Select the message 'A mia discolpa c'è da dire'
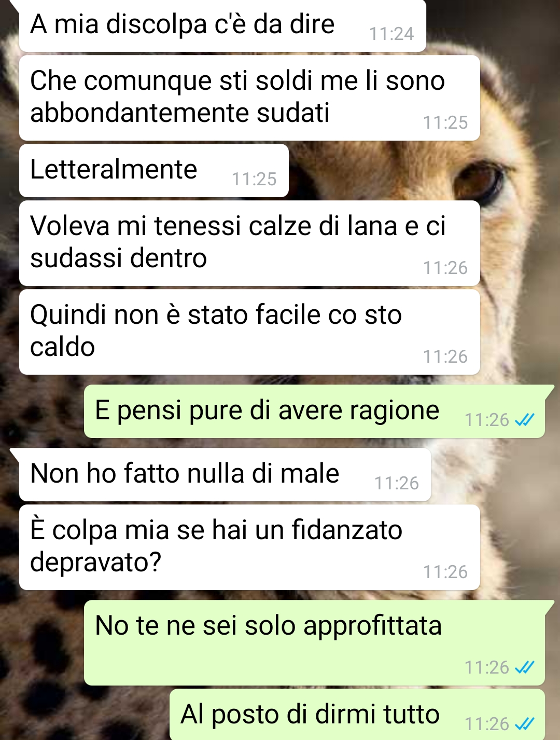Image resolution: width=560 pixels, height=740 pixels. (222, 26)
